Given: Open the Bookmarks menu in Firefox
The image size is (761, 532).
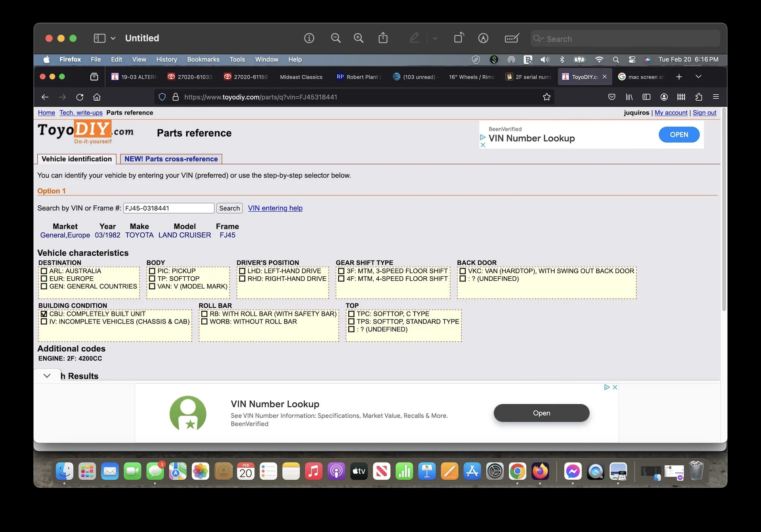Looking at the screenshot, I should coord(203,59).
